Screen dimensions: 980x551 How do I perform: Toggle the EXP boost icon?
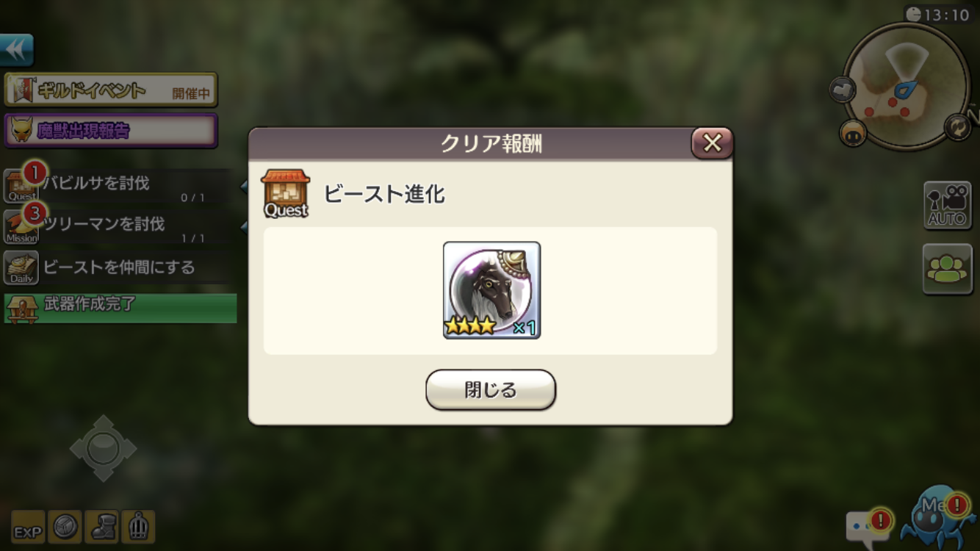coord(29,528)
